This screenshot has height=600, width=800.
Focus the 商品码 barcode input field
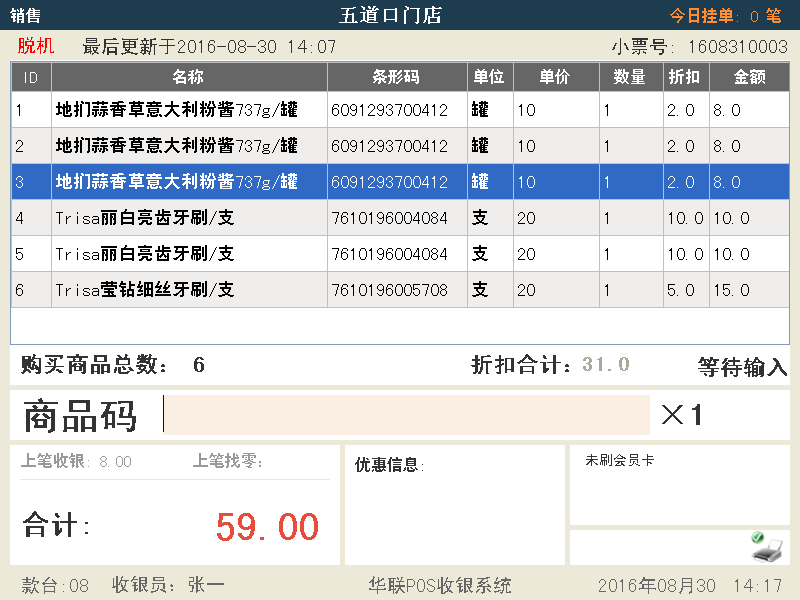pos(407,414)
